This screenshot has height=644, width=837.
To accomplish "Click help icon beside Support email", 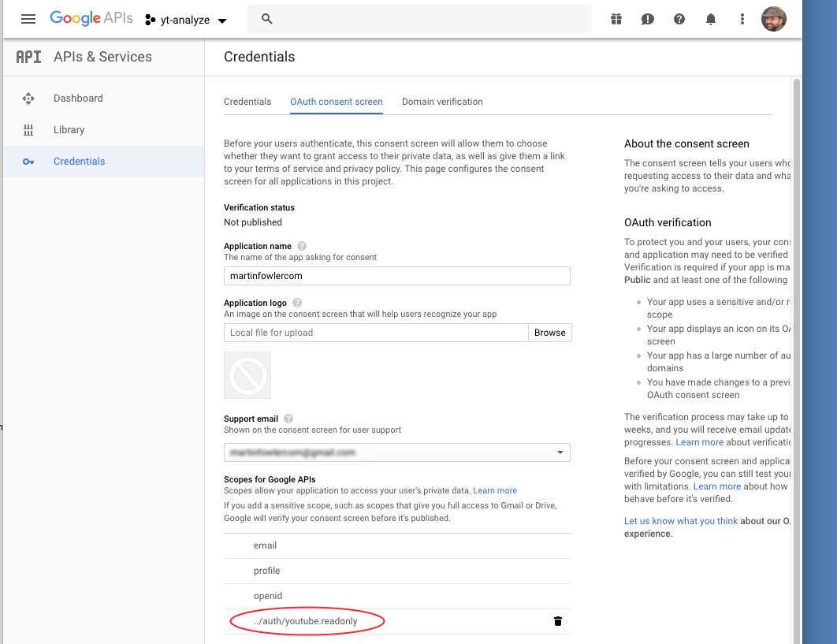I will 288,419.
